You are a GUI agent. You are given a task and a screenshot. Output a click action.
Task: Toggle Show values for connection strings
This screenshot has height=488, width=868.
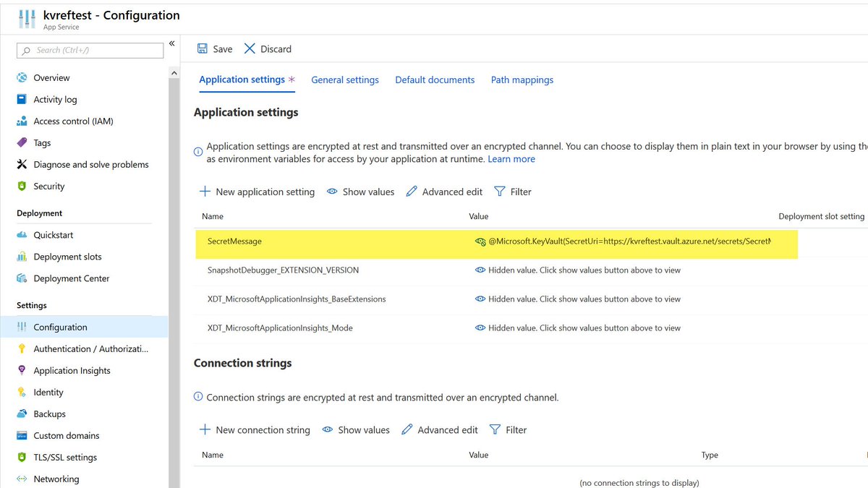coord(356,429)
